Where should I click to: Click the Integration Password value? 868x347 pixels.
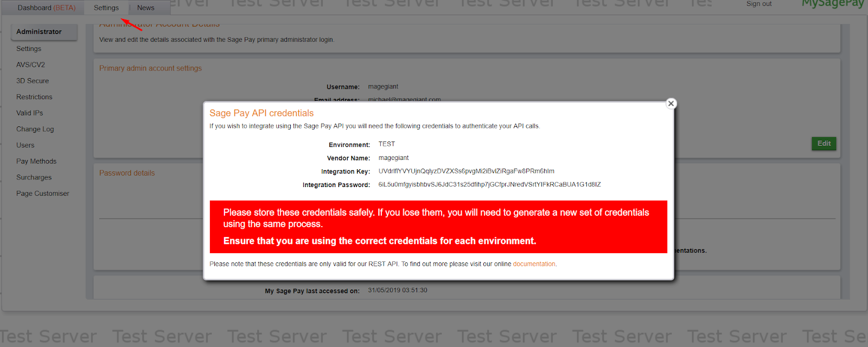pos(490,185)
